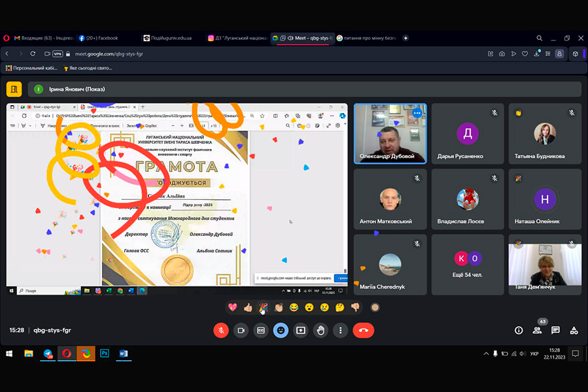The image size is (588, 392).
Task: Open more options three-dot menu
Action: 340,331
